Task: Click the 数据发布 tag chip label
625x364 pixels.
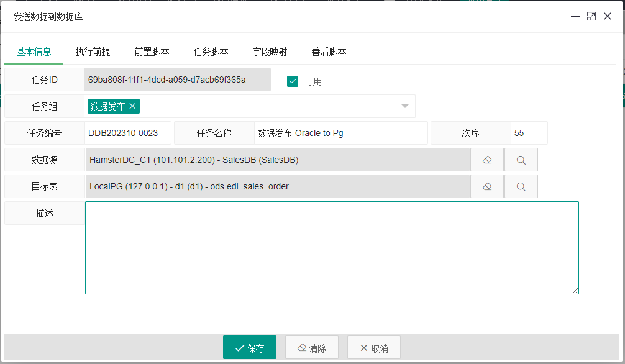Action: (x=107, y=106)
